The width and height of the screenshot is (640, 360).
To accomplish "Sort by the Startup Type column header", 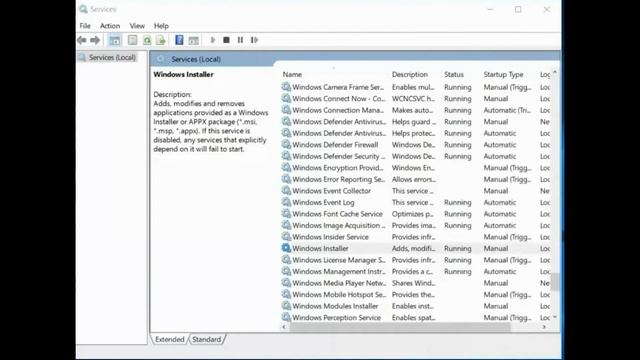I will point(503,74).
